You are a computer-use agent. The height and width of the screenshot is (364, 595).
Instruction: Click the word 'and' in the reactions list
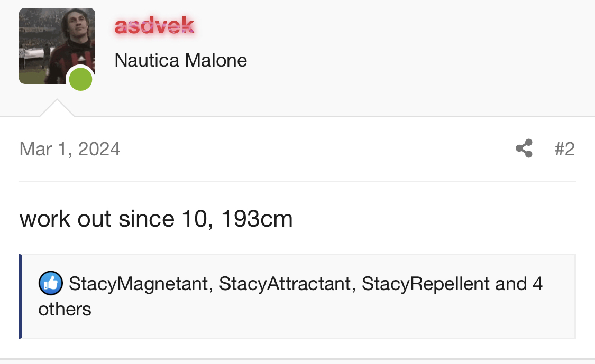click(x=511, y=284)
